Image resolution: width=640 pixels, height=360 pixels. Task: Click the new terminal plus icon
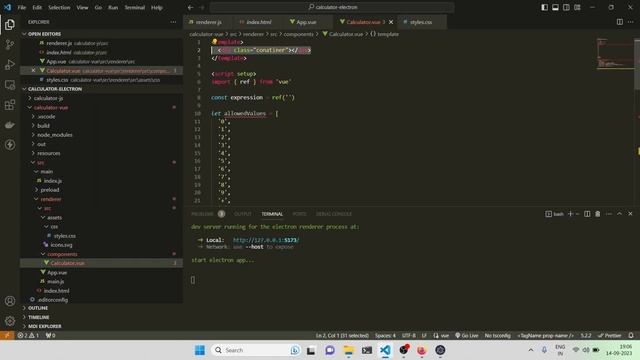[571, 214]
